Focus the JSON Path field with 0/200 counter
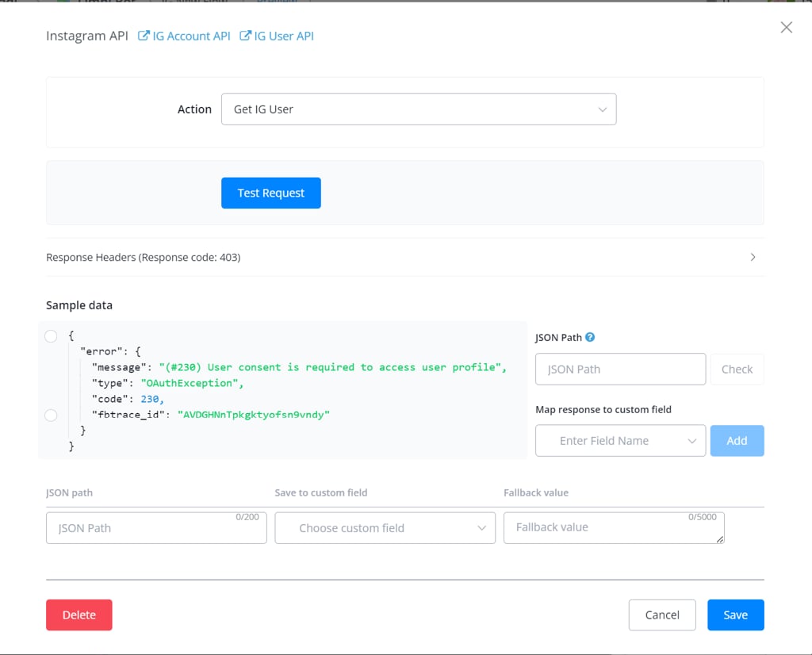The width and height of the screenshot is (812, 655). [x=156, y=528]
